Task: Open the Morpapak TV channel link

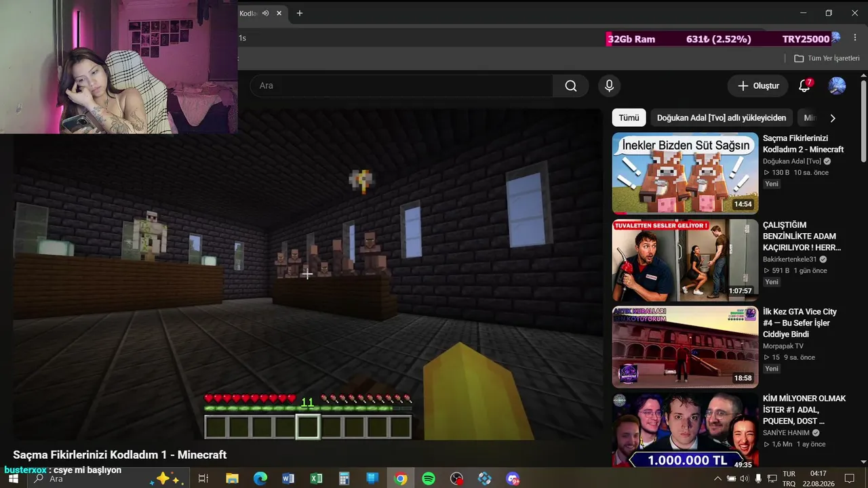Action: pyautogui.click(x=783, y=346)
